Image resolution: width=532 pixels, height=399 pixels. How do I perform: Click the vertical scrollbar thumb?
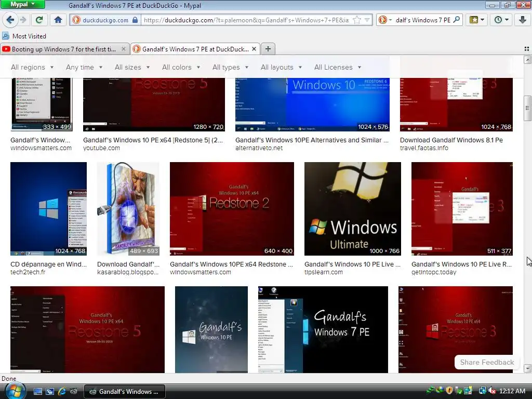(x=527, y=109)
